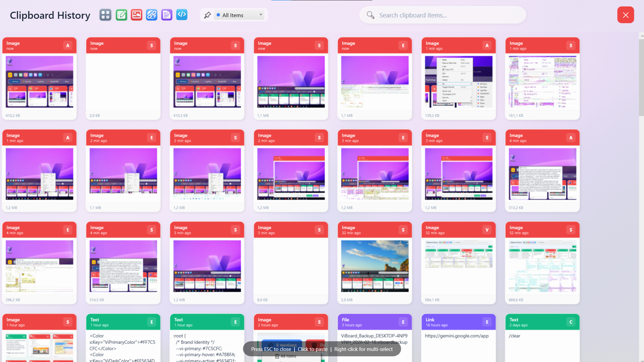
Task: Filter clipboard history by text items
Action: pos(121,15)
